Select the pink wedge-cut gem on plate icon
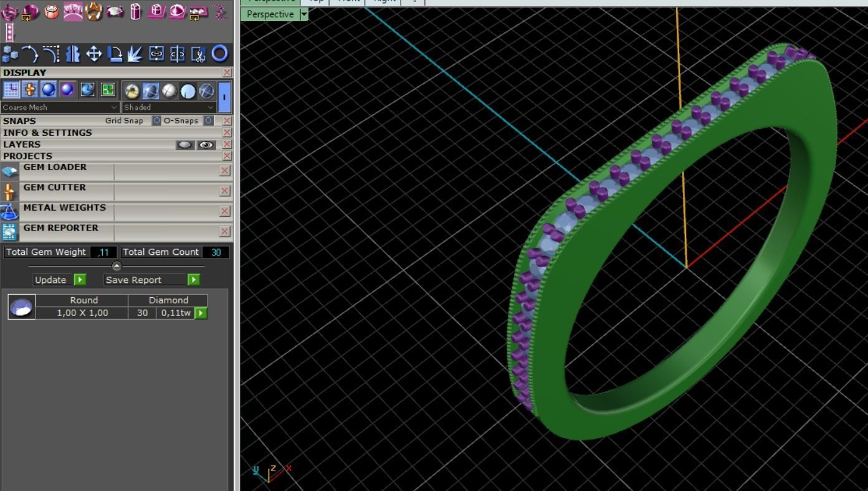Screen dimensions: 868x491 point(177,11)
